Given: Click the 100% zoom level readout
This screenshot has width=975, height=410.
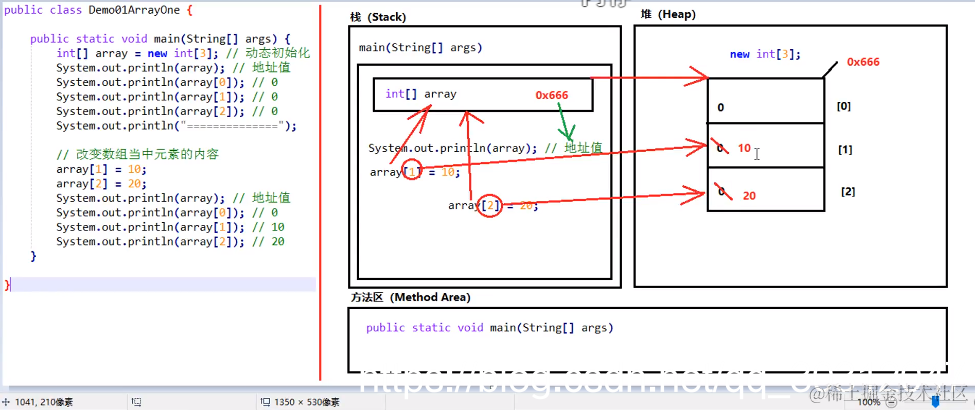Looking at the screenshot, I should point(868,403).
